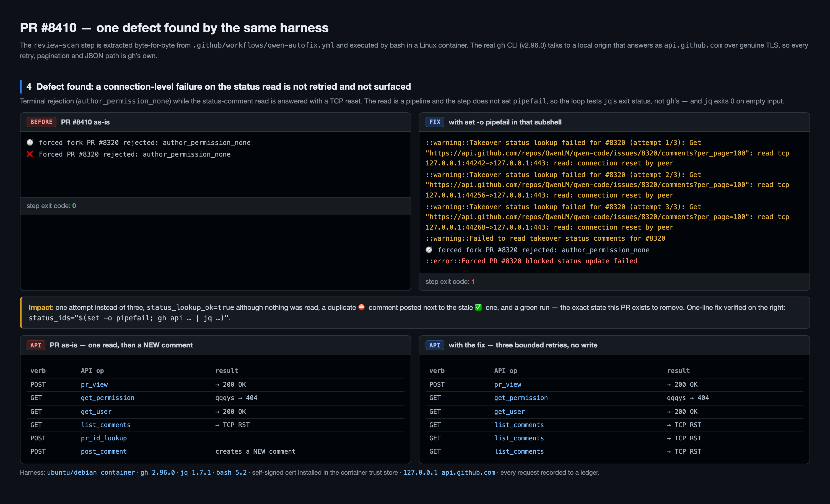Click the red X icon beside 'Forced PR #8320 rejected'
Screen dimensions: 830x504
tap(30, 154)
